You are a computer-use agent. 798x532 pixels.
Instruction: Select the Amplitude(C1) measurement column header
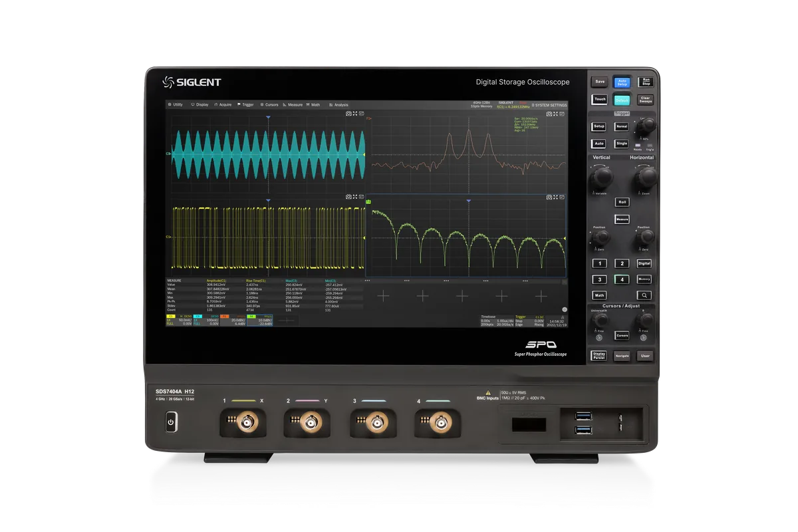(x=217, y=281)
